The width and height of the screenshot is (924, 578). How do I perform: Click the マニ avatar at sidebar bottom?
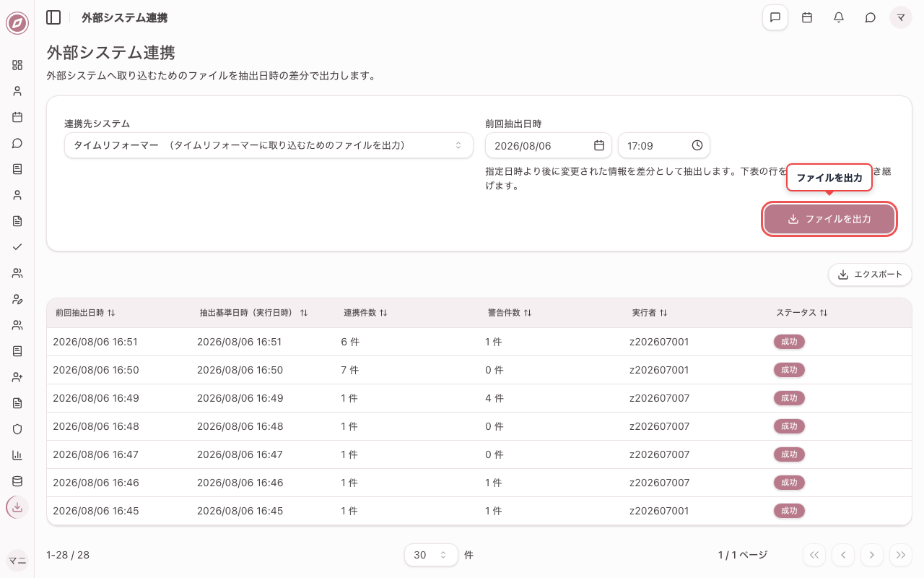pos(17,561)
